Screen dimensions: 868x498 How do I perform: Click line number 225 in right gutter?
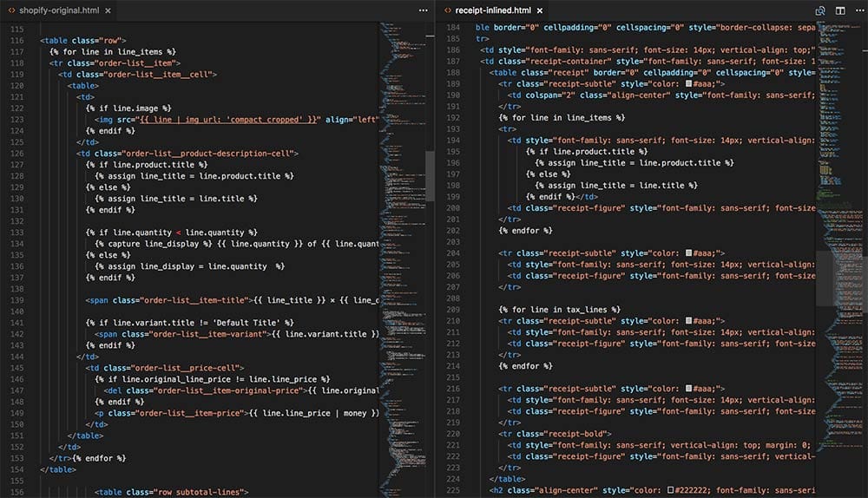[x=453, y=490]
